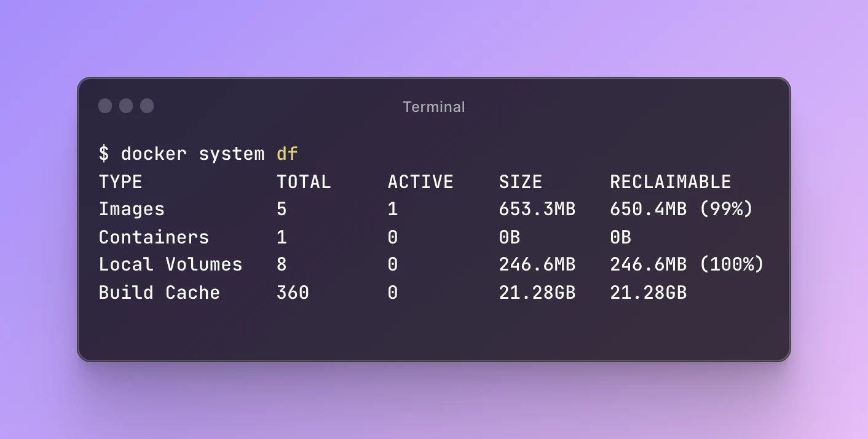This screenshot has width=868, height=439.
Task: Click the RECLAIMABLE column header
Action: coord(670,182)
